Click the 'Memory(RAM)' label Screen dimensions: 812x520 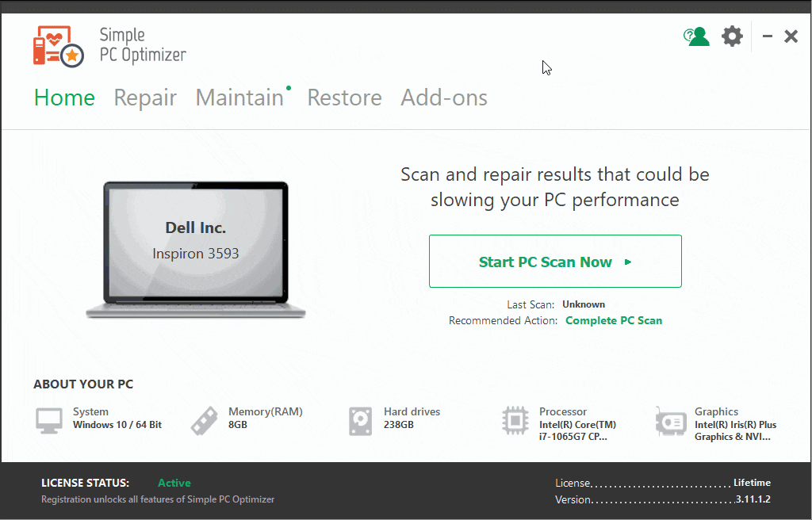pos(266,411)
